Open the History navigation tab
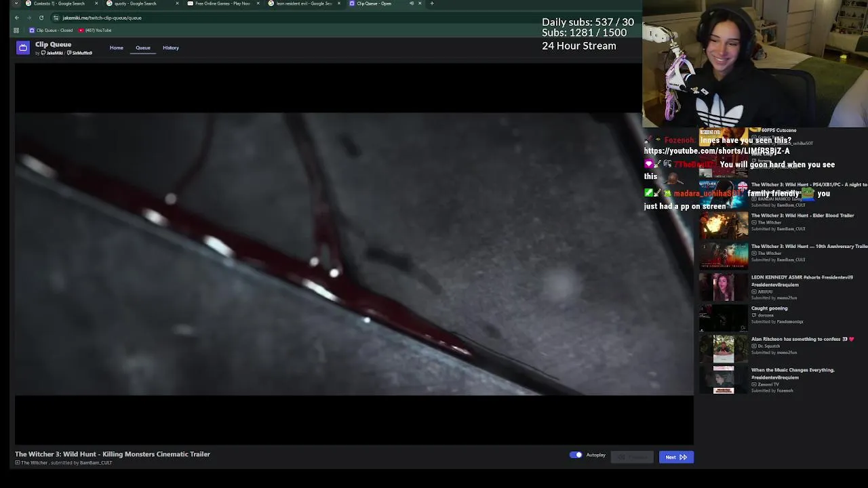The width and height of the screenshot is (868, 488). pos(171,47)
